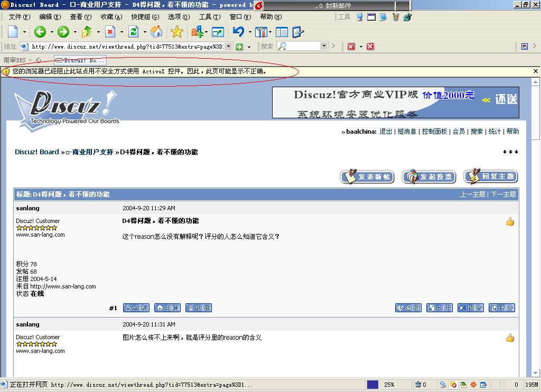Open the 收藏(A) menu
541x392 pixels.
(111, 17)
